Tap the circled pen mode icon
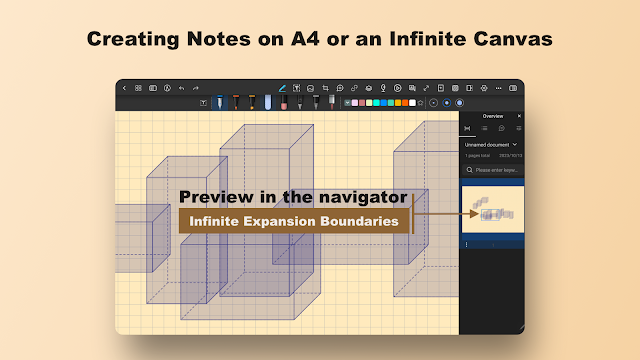 pyautogui.click(x=167, y=88)
